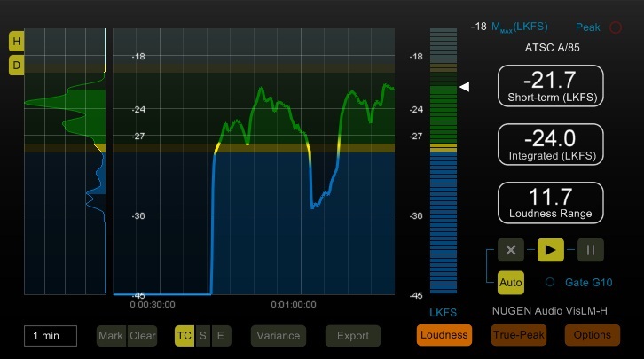Switch to the Loudness tab

444,335
